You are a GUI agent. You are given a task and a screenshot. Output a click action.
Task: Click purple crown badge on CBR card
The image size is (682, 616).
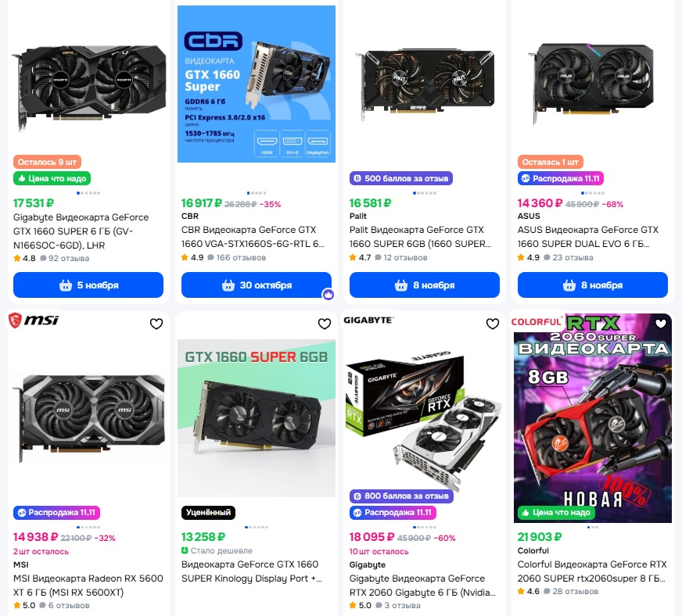(328, 295)
